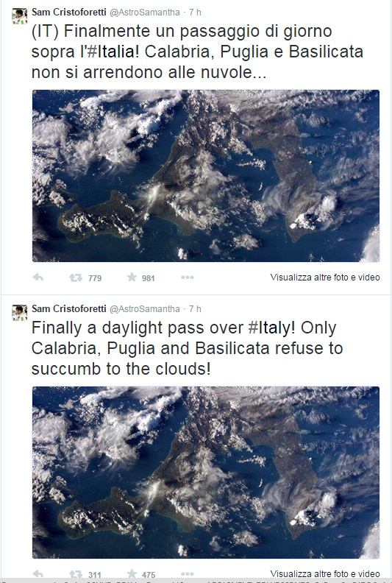
Task: Favorite the Italian tweet with 981 stars
Action: point(132,277)
